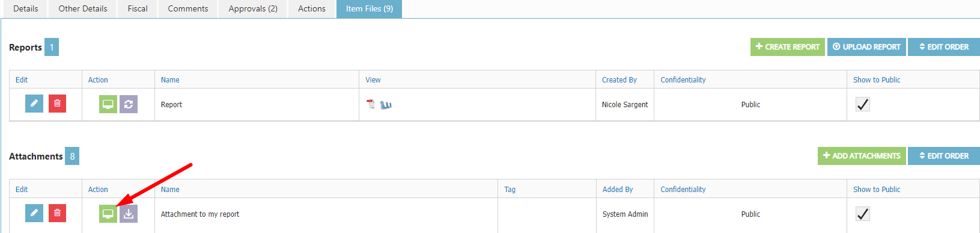Toggle Show to Public for Report
The height and width of the screenshot is (233, 980).
862,104
